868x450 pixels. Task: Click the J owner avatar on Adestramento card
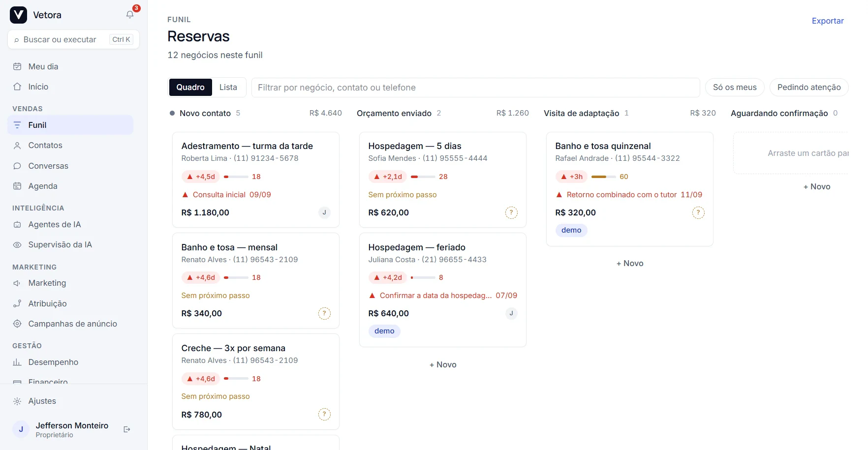(324, 212)
